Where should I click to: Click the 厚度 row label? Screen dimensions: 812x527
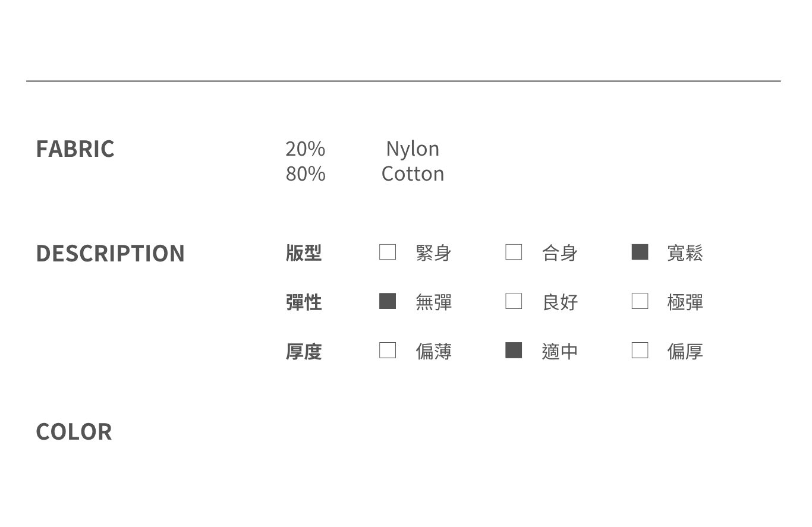(304, 352)
